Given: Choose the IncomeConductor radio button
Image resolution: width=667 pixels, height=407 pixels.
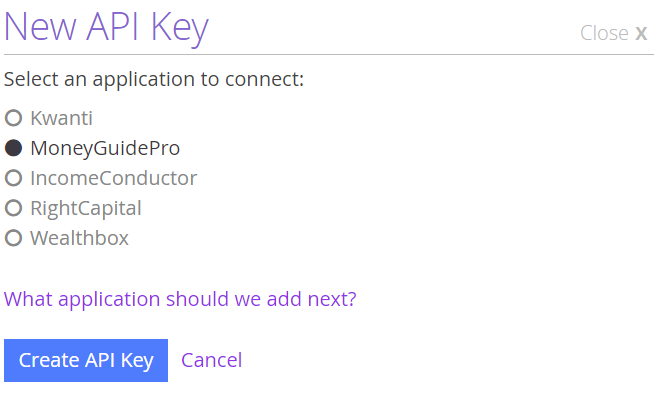Looking at the screenshot, I should pos(14,178).
